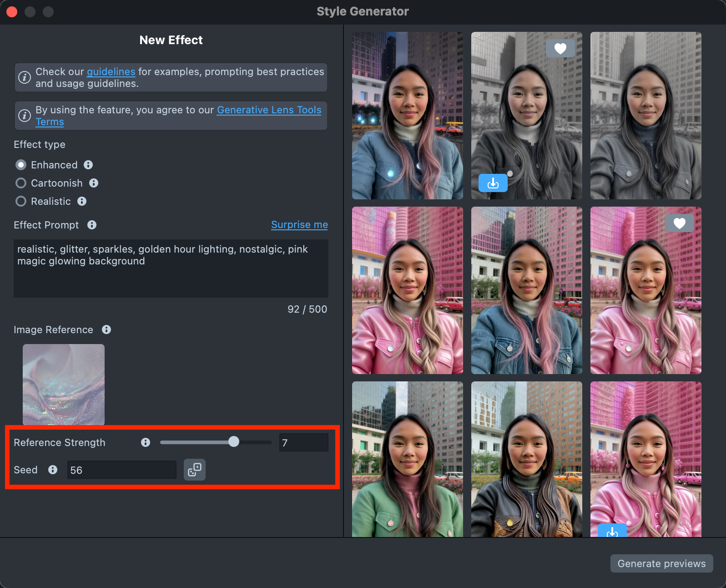Click info icon next to Cartoonish
The width and height of the screenshot is (726, 588).
[94, 183]
